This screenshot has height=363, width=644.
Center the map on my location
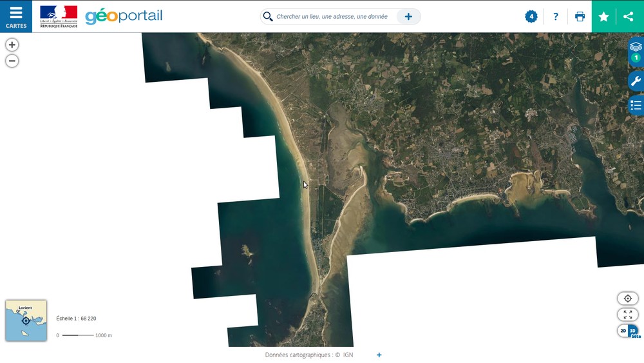(x=627, y=299)
